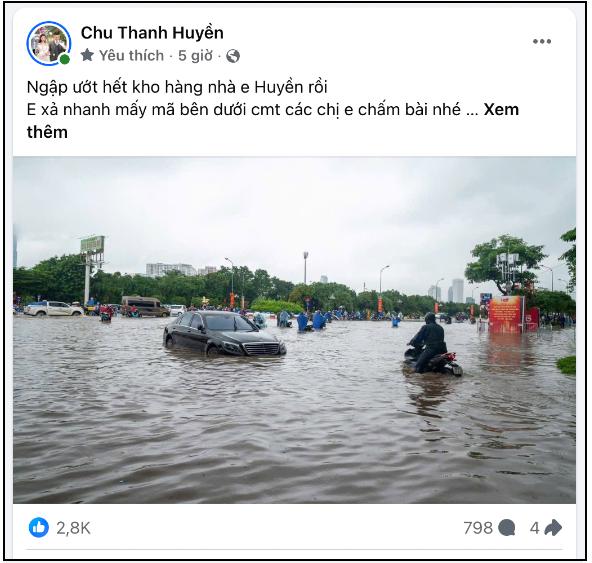Open the three-dot post options menu
Screen dimensions: 592x563
pos(542,41)
